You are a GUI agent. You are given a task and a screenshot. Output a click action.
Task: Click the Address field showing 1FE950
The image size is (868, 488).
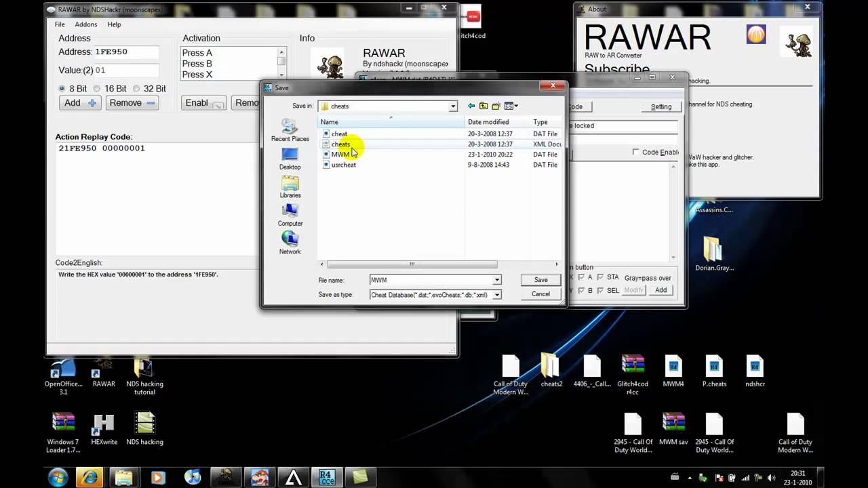[x=126, y=52]
